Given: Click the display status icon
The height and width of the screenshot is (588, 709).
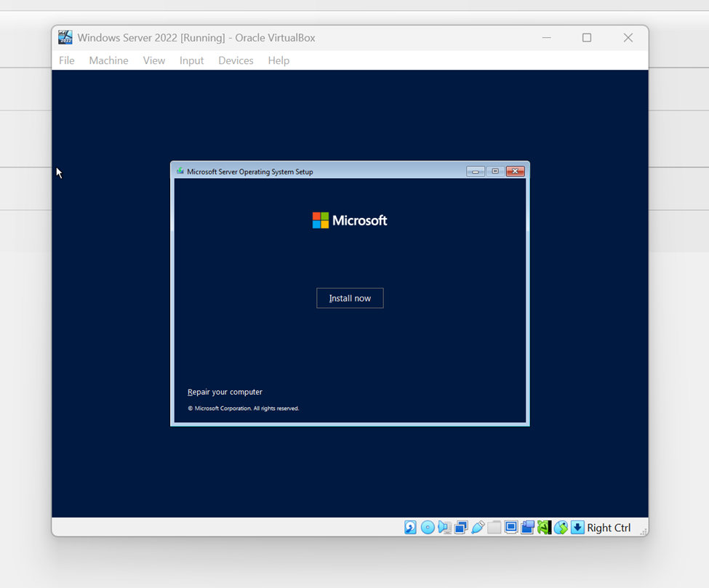Looking at the screenshot, I should [511, 528].
